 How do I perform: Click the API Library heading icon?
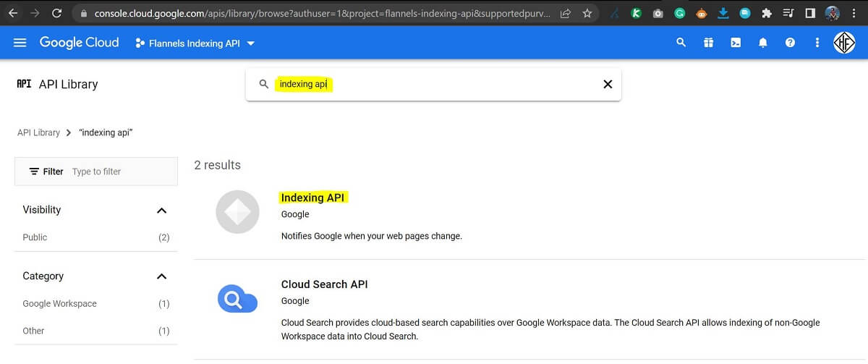pos(24,84)
